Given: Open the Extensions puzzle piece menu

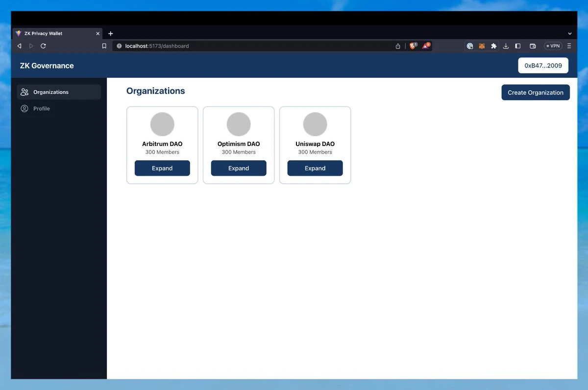Looking at the screenshot, I should pos(493,46).
